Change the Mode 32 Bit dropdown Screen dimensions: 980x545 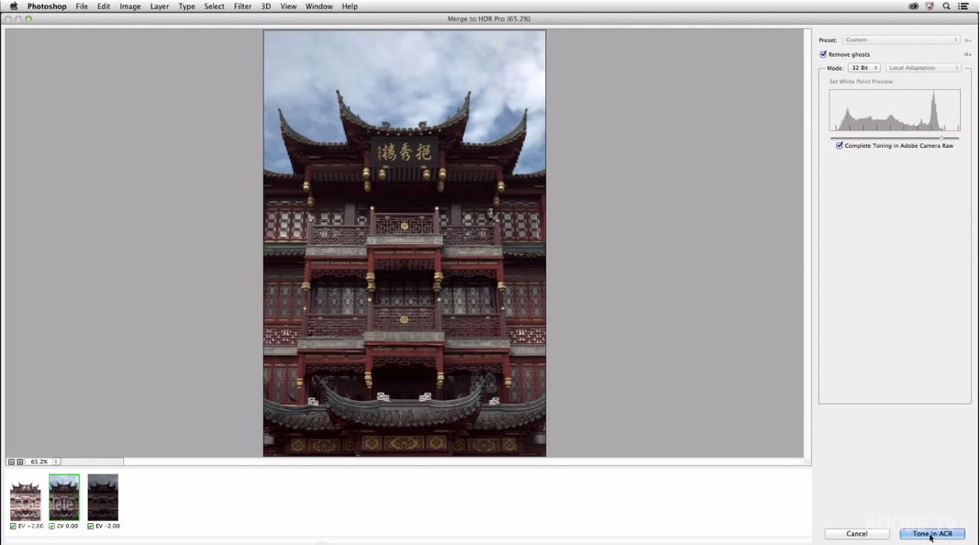click(863, 68)
